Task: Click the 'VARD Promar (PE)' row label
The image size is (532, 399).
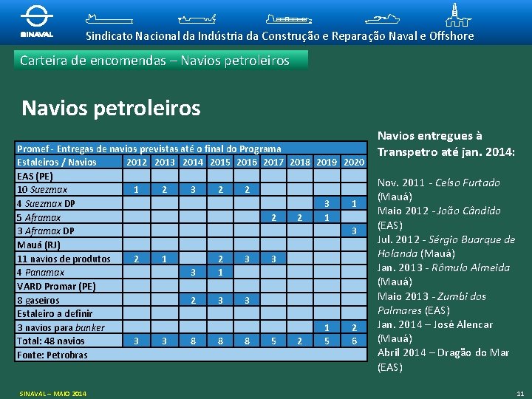Action: (69, 286)
